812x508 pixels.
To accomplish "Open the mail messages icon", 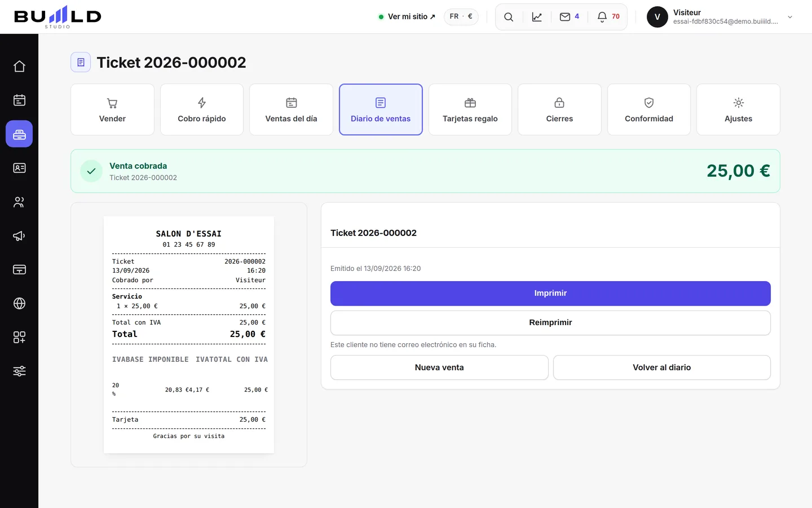I will coord(565,17).
